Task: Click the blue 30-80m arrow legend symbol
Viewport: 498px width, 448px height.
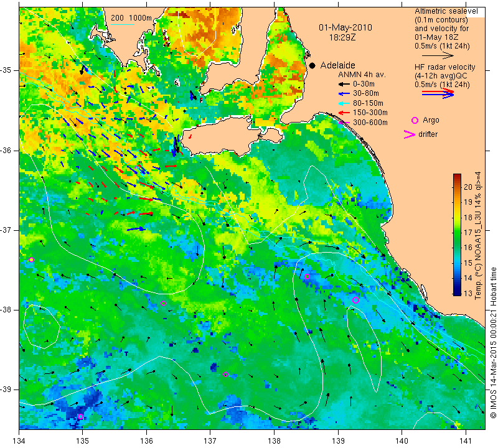Action: click(344, 94)
